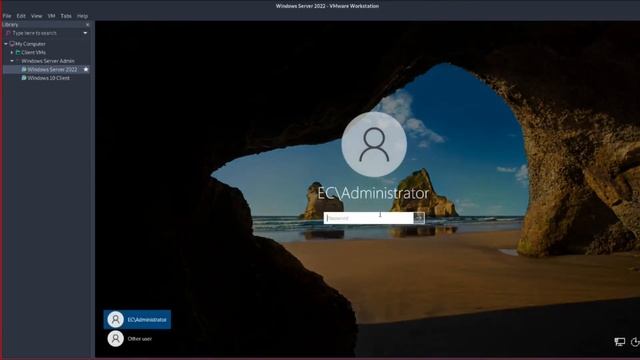Open the View menu
The height and width of the screenshot is (360, 640).
36,16
